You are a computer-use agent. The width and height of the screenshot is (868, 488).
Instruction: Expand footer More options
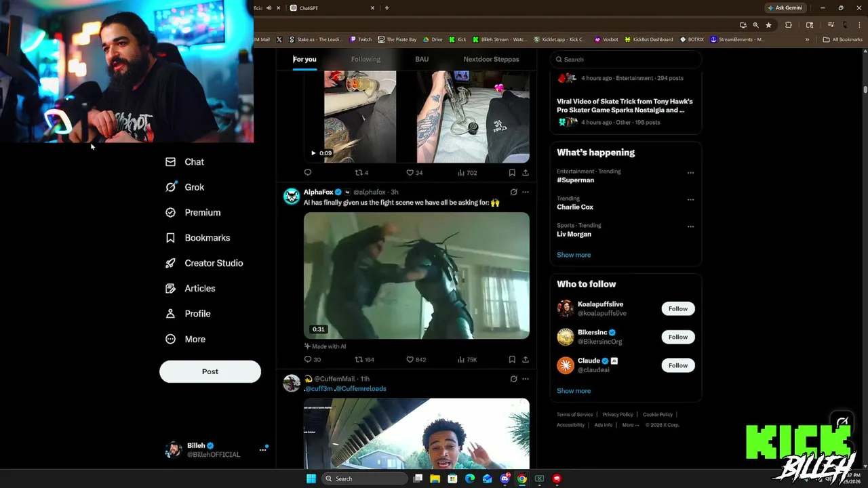click(x=630, y=425)
